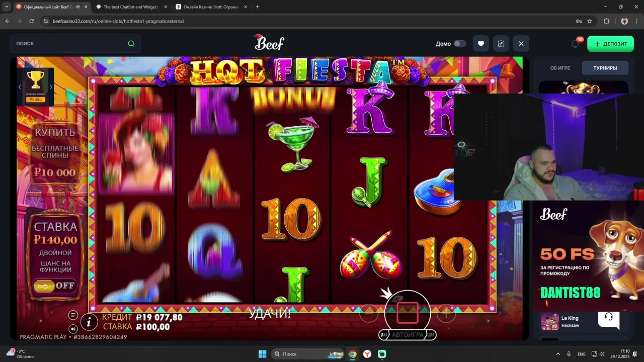
Task: Toggle the Демо mode switch
Action: [460, 44]
